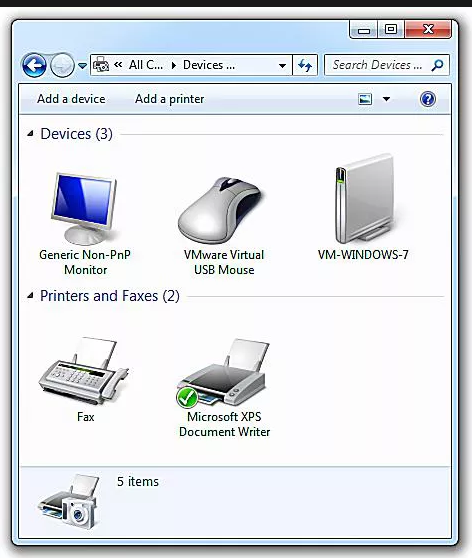Open the help question mark icon
The image size is (472, 558).
coord(428,99)
